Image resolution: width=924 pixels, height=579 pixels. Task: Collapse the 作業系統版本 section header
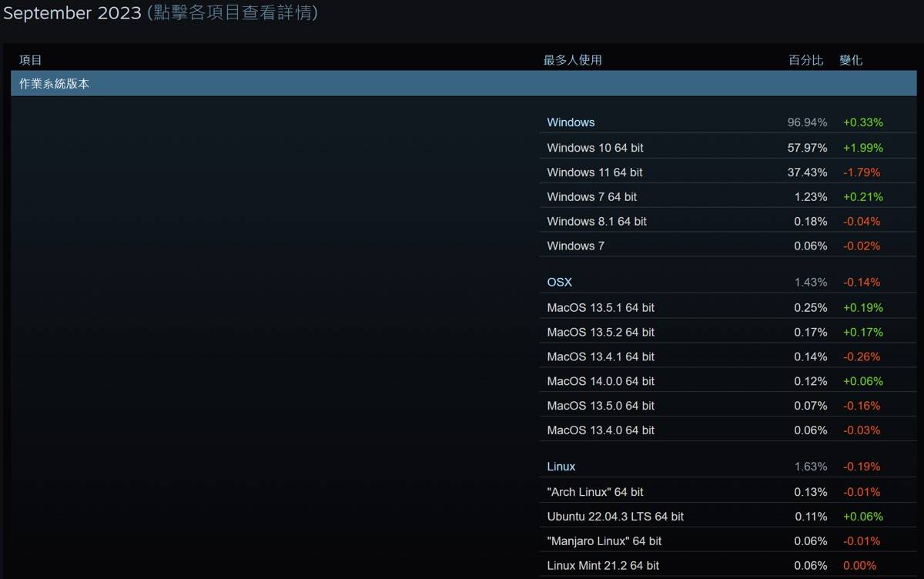tap(464, 83)
